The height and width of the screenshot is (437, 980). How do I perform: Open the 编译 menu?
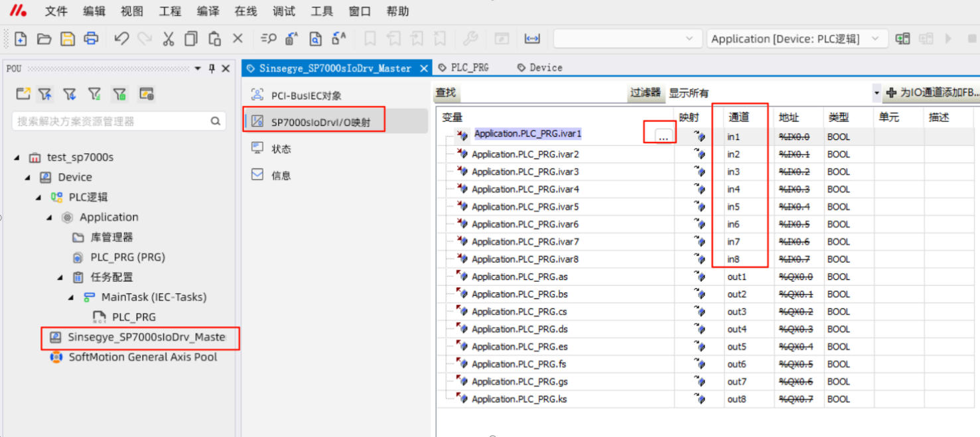click(x=208, y=11)
